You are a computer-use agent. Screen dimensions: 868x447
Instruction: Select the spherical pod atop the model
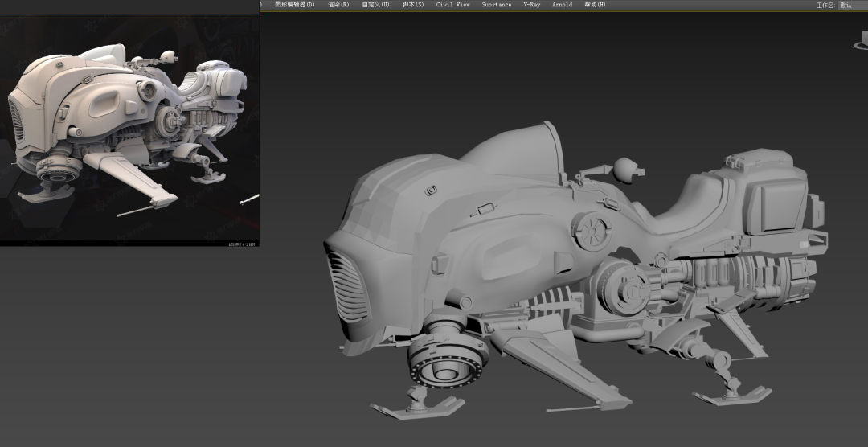(627, 168)
